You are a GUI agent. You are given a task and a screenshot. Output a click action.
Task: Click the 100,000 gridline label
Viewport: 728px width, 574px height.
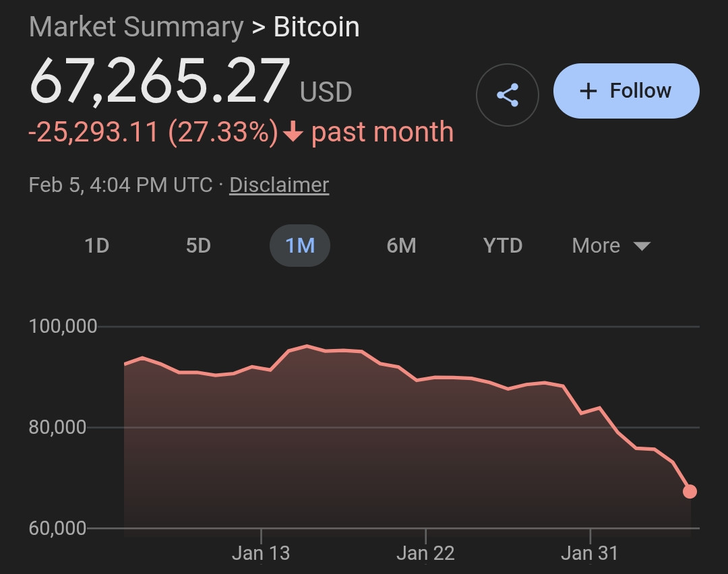tap(63, 326)
